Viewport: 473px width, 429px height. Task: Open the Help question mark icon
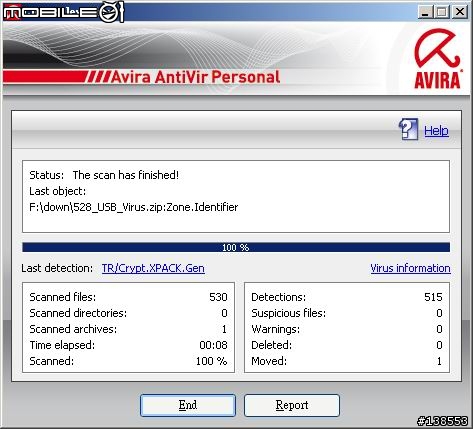409,129
